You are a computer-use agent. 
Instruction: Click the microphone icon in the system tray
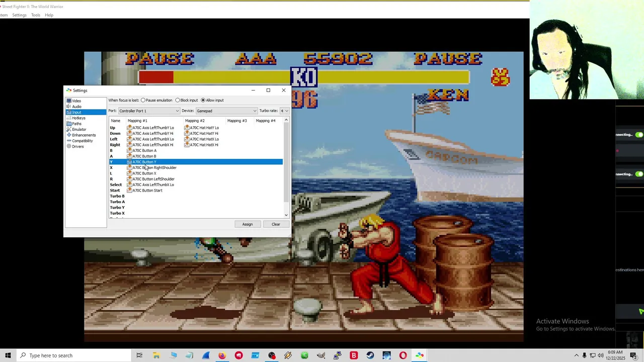point(584,355)
